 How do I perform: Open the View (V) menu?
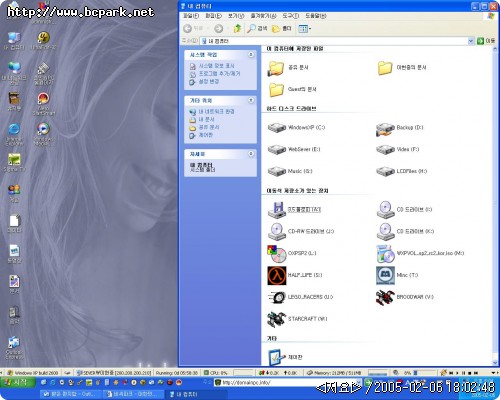coord(236,16)
